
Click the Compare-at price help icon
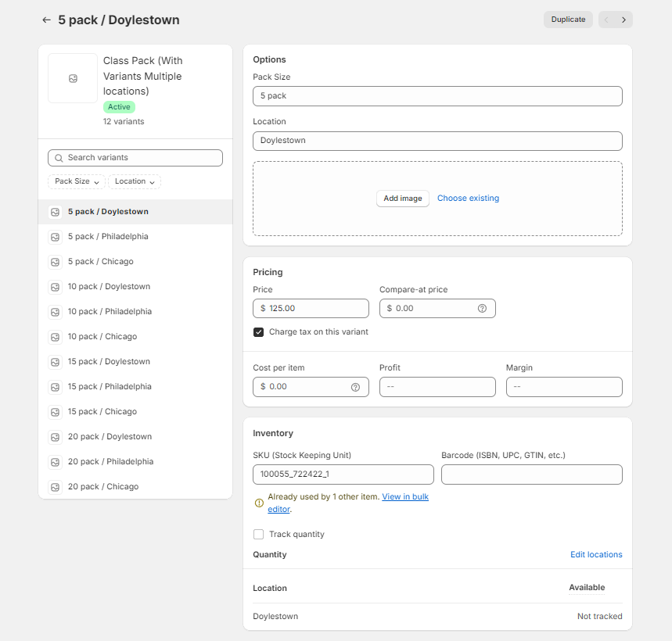coord(482,309)
